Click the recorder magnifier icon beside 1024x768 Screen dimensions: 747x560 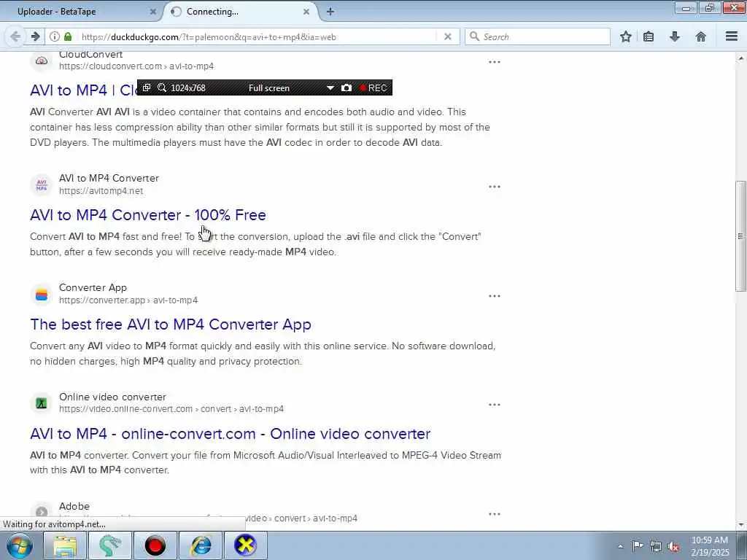[162, 87]
